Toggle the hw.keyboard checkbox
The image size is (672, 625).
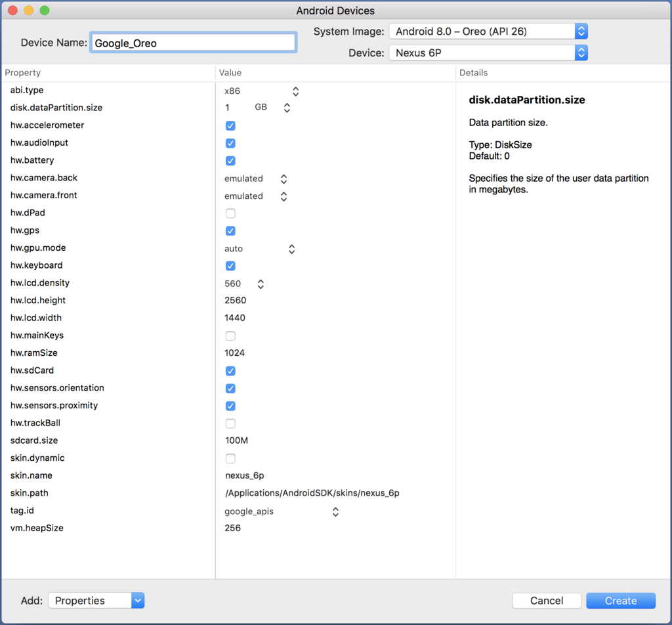230,266
